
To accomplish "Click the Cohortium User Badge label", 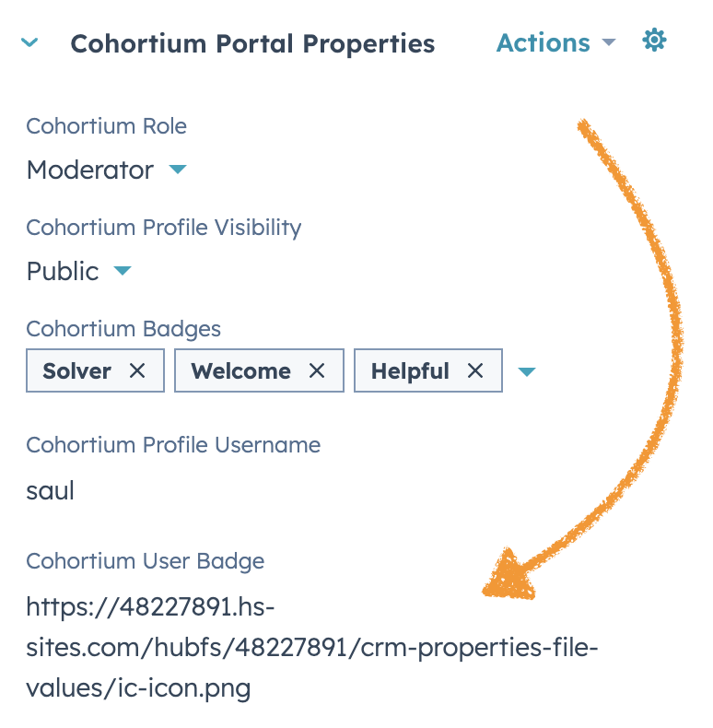I will (x=146, y=561).
